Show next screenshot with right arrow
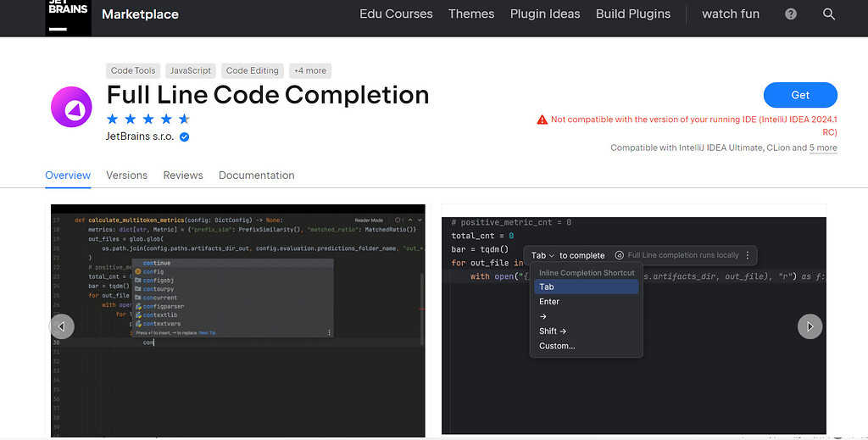Screen dimensions: 868x440 (x=810, y=326)
